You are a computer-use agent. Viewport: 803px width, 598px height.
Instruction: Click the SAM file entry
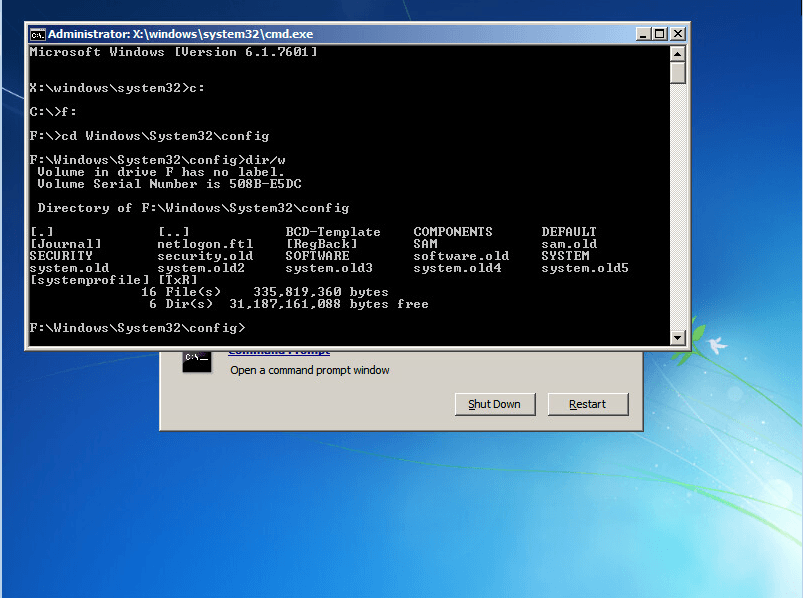[x=425, y=244]
